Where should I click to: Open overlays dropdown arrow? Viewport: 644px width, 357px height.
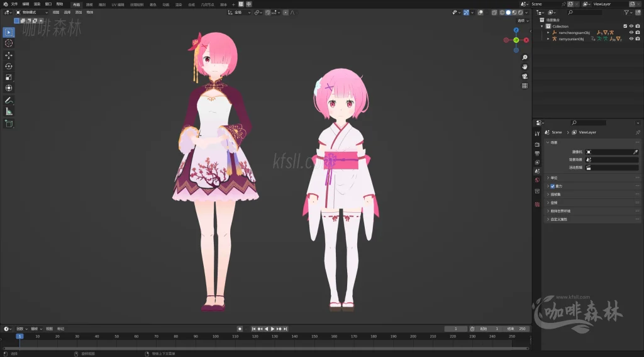(x=487, y=13)
